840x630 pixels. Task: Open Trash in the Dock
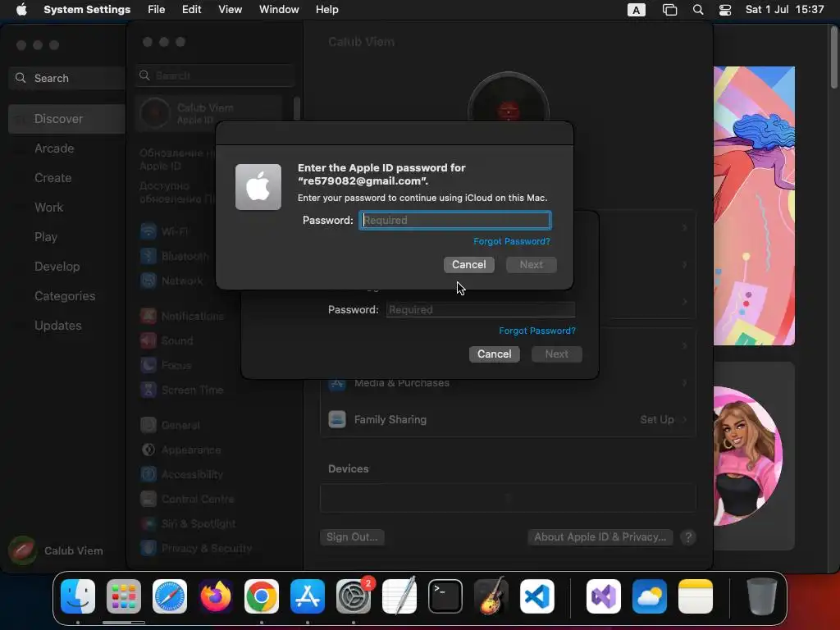(762, 596)
